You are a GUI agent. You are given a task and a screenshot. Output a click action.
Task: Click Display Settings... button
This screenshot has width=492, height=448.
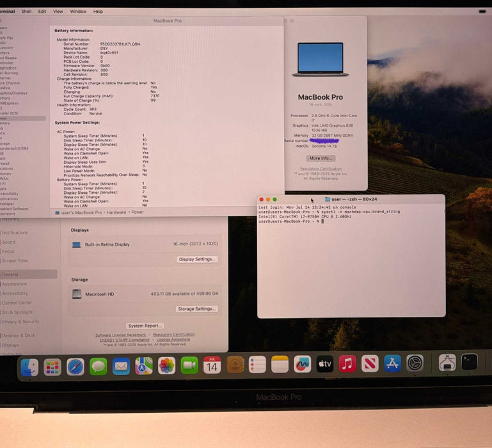tap(197, 259)
